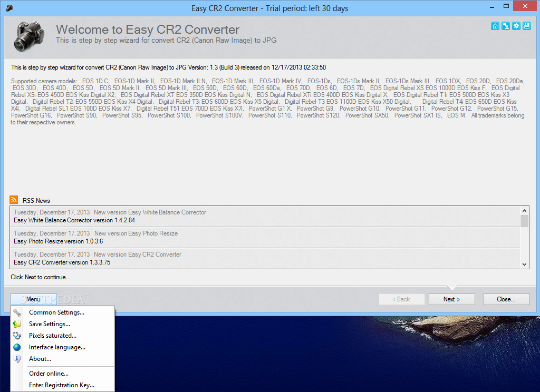
Task: Select the Easy CR2 Converter version 1.3.3.75 item
Action: tap(265, 259)
